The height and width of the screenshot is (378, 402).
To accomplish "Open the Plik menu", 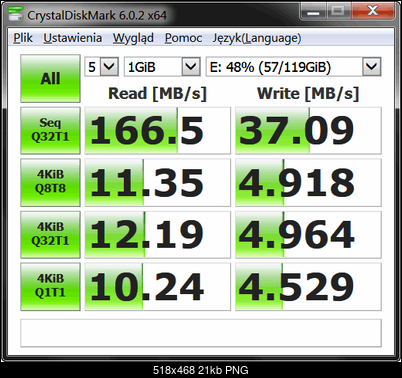I will (23, 38).
